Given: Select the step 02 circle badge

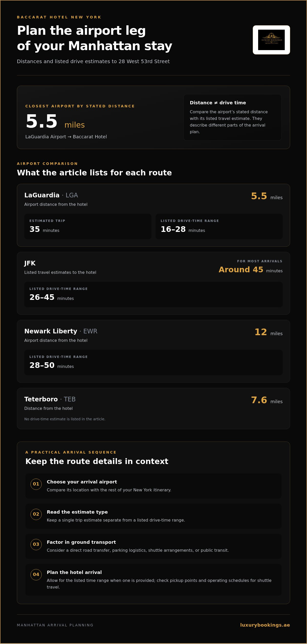Looking at the screenshot, I should tap(36, 514).
